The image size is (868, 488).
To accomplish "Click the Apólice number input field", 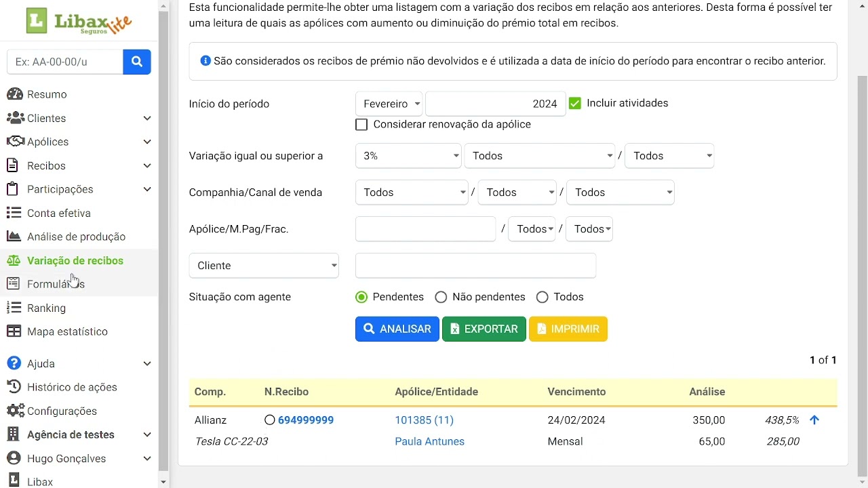I will click(x=426, y=229).
